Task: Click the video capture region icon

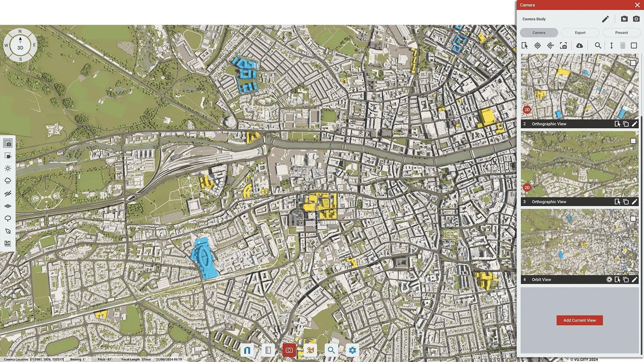Action: coord(8,156)
